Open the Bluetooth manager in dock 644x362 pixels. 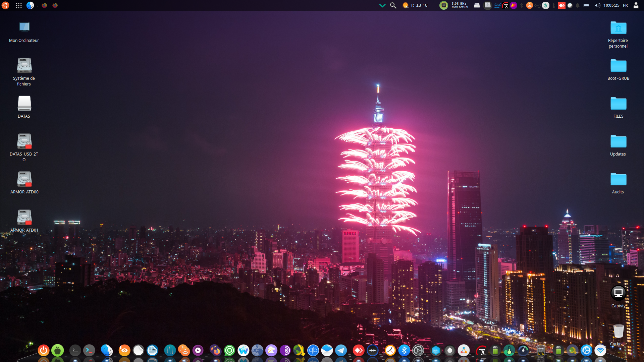tap(404, 351)
